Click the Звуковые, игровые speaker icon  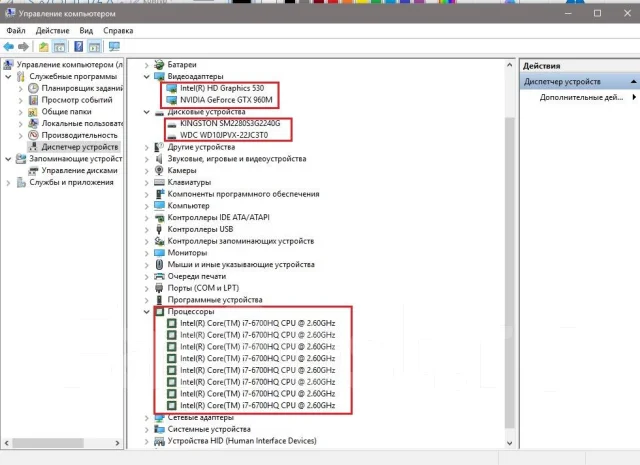click(159, 159)
